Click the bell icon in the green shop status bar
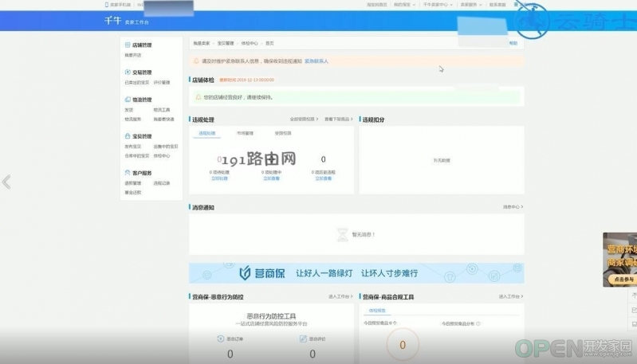Screen dimensions: 637x364 (199, 97)
